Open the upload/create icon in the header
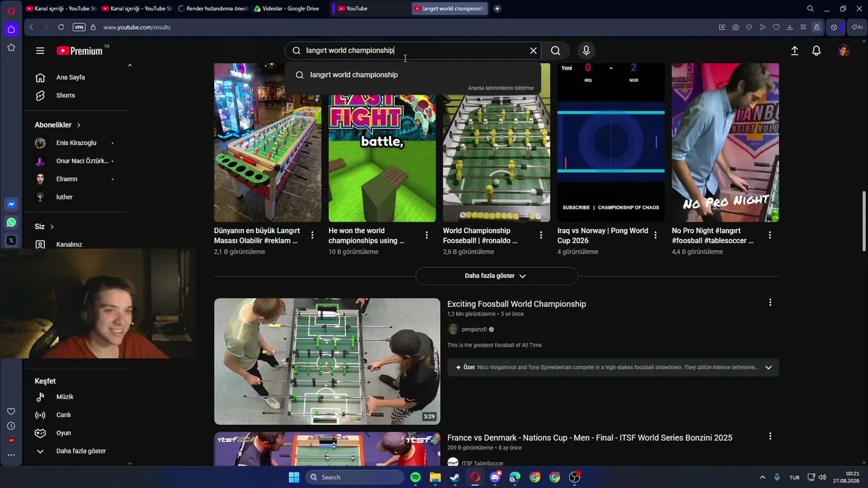The width and height of the screenshot is (868, 488). click(795, 51)
